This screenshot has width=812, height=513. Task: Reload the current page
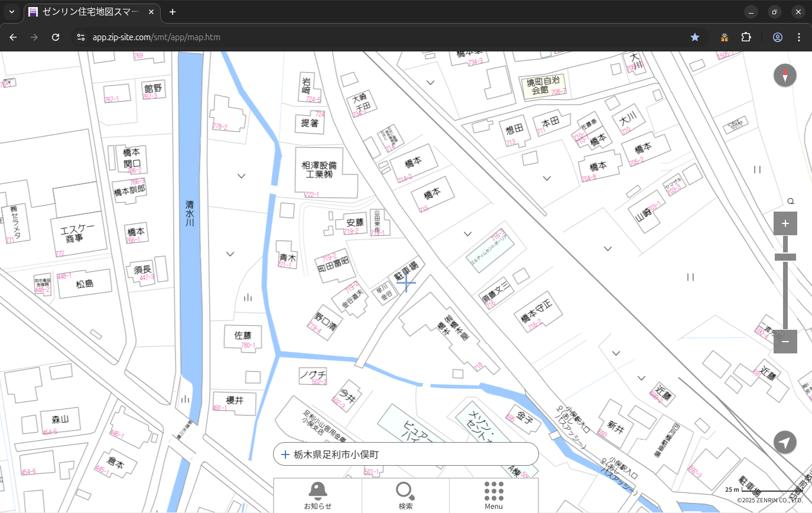point(56,37)
